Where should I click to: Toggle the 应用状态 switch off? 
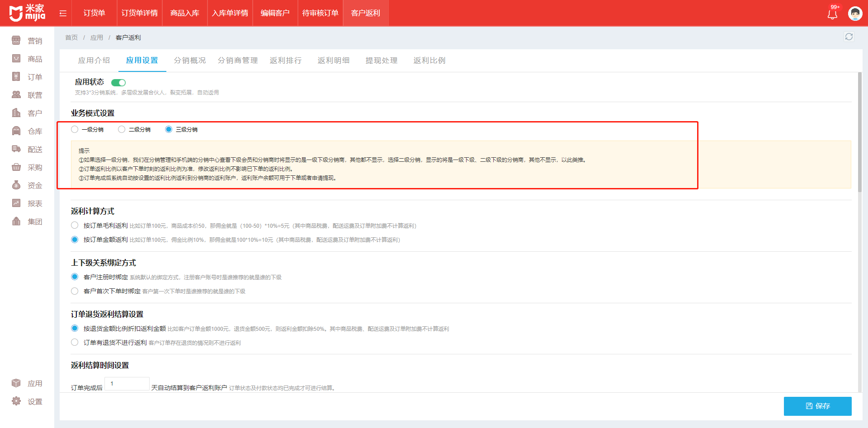coord(118,83)
